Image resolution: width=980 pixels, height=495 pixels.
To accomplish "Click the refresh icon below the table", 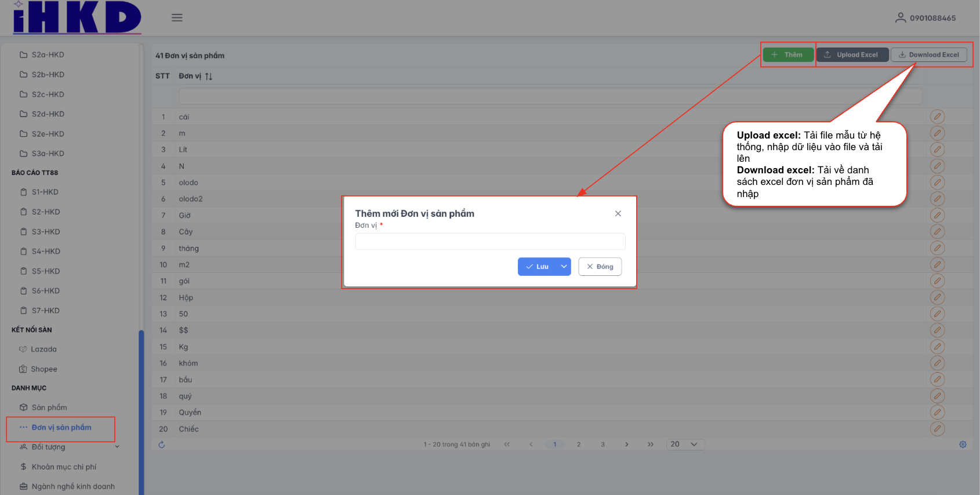I will click(162, 445).
